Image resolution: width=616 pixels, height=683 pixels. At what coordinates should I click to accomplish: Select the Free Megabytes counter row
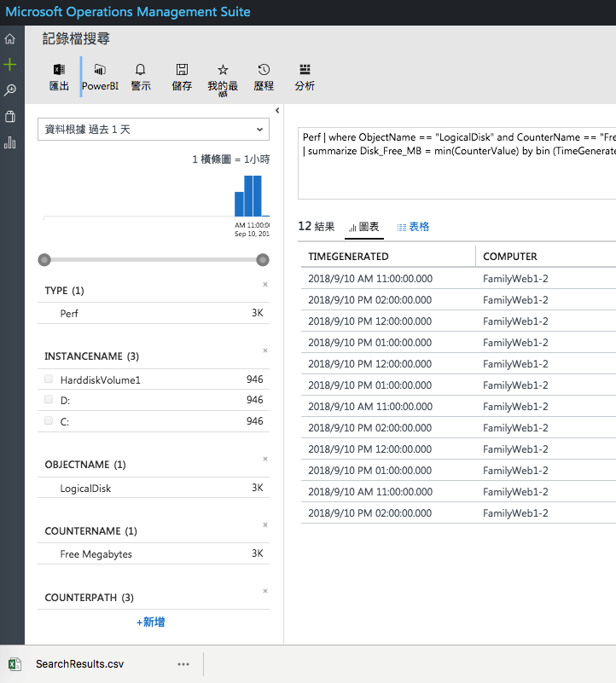click(x=154, y=553)
